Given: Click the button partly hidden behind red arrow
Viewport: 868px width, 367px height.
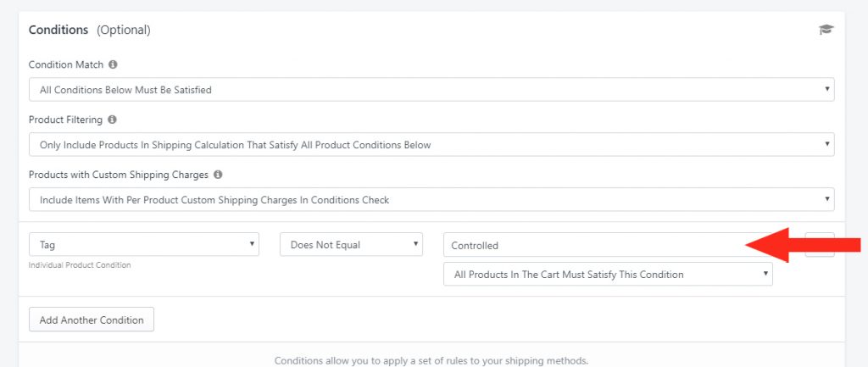Looking at the screenshot, I should (x=820, y=244).
